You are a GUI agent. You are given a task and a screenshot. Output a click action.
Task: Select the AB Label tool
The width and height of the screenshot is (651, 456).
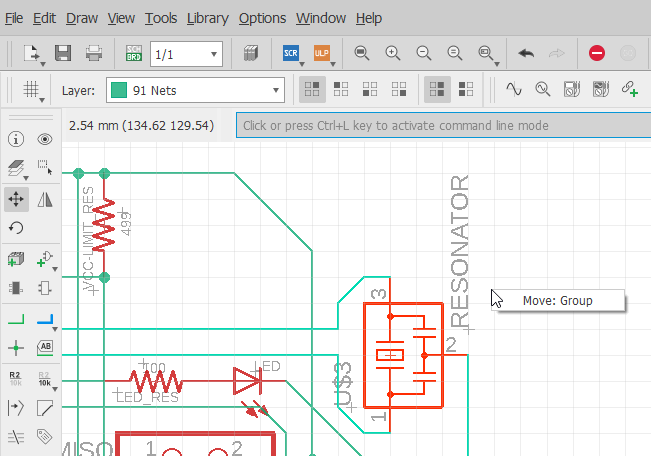(x=45, y=348)
